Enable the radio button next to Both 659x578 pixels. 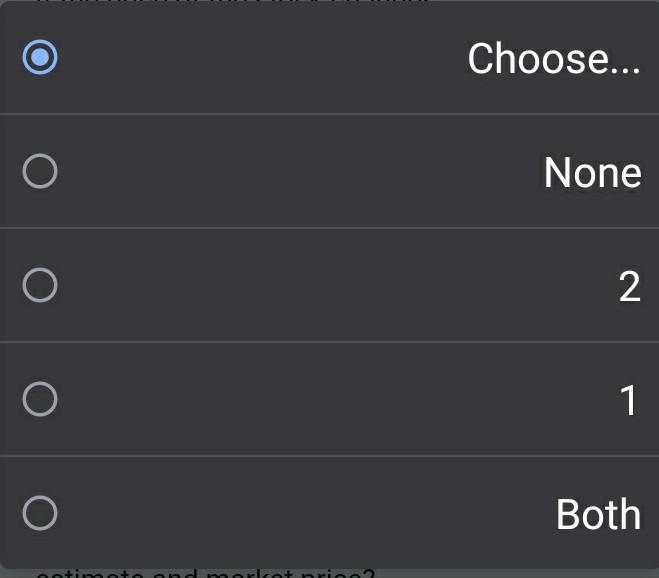[40, 514]
